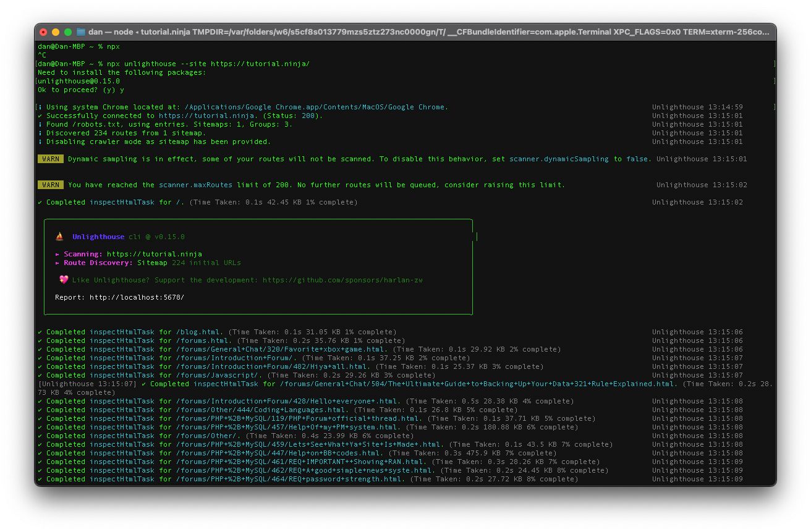Screen dimensions: 811x532
Task: Open the github.com/sponsors/harlan-zw link
Action: tap(342, 280)
